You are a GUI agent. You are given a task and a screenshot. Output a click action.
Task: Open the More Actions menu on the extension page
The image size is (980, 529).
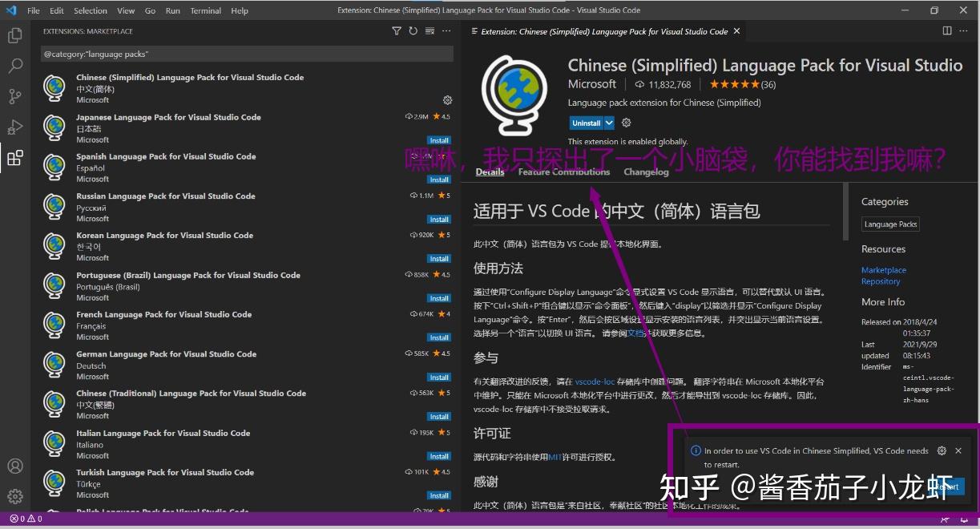click(x=963, y=30)
